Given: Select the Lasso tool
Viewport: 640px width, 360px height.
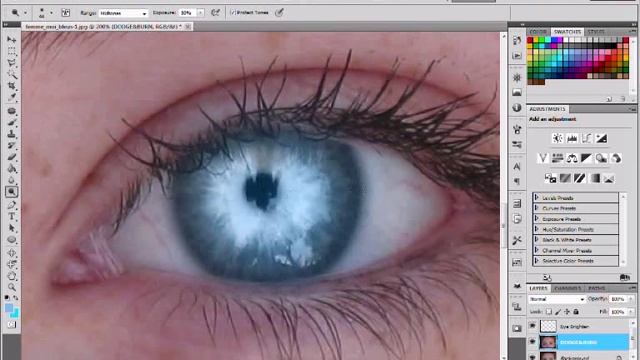Looking at the screenshot, I should (11, 63).
